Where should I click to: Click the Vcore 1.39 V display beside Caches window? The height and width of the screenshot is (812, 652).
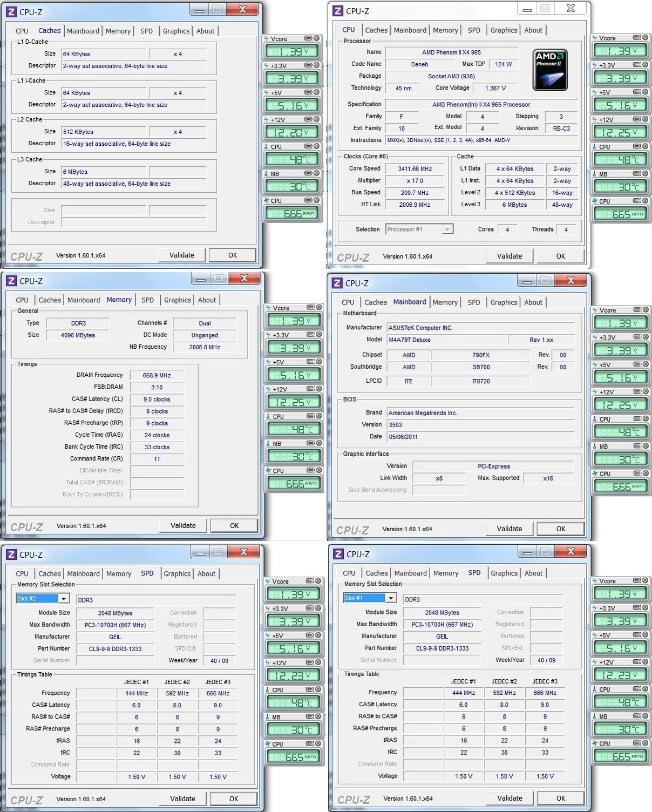click(x=292, y=51)
